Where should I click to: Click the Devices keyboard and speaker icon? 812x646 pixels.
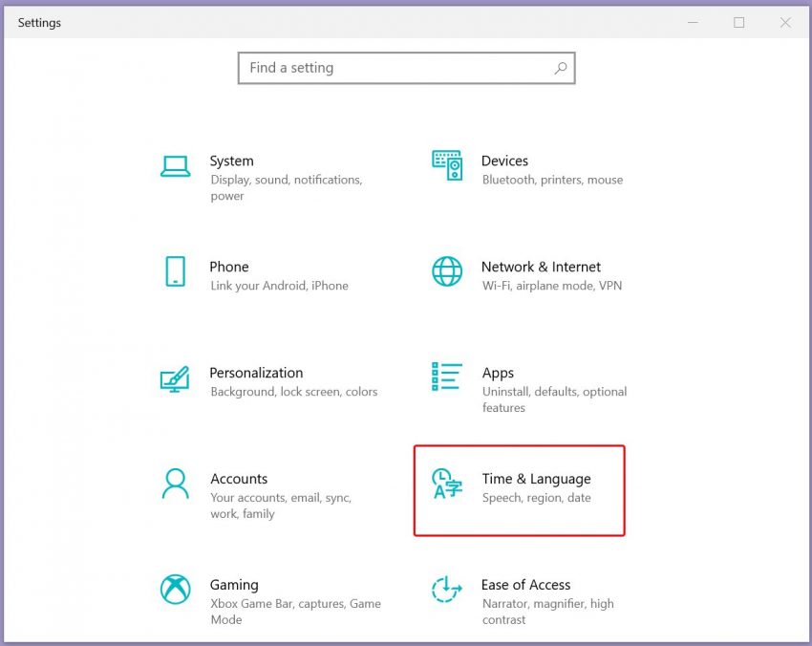pyautogui.click(x=447, y=165)
